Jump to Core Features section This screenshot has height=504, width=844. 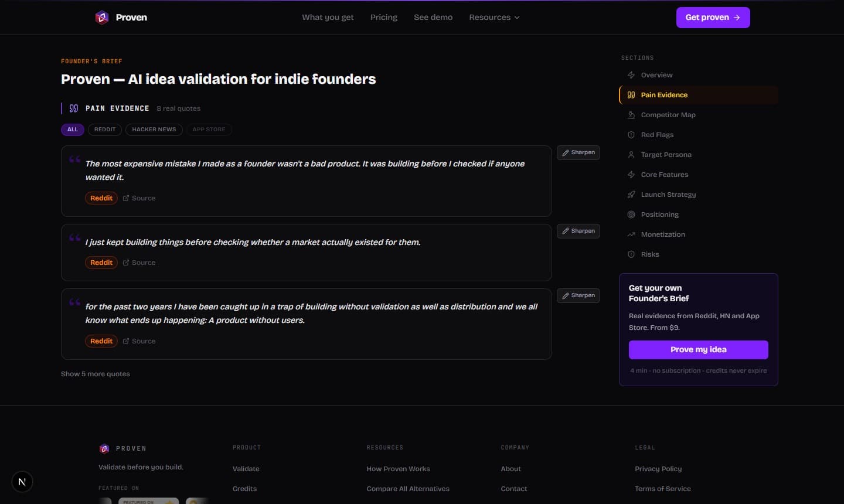[x=699, y=175]
